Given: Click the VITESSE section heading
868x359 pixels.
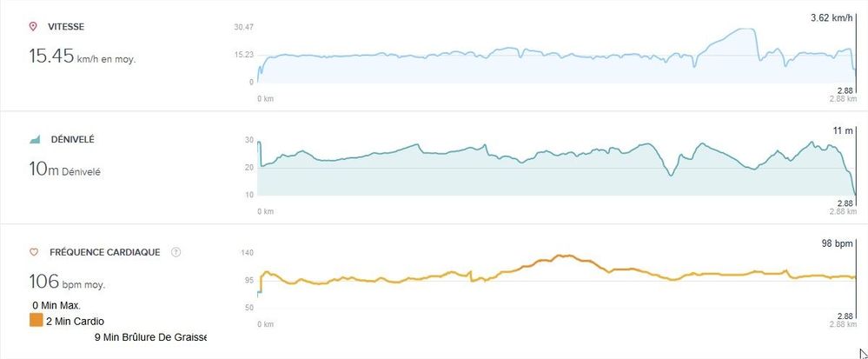Looking at the screenshot, I should click(x=66, y=27).
